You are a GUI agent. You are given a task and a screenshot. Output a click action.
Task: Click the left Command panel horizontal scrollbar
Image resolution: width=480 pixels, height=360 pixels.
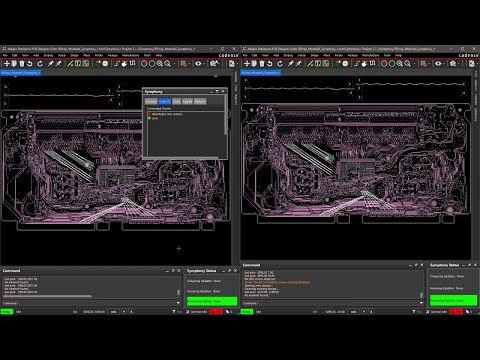[x=47, y=296]
